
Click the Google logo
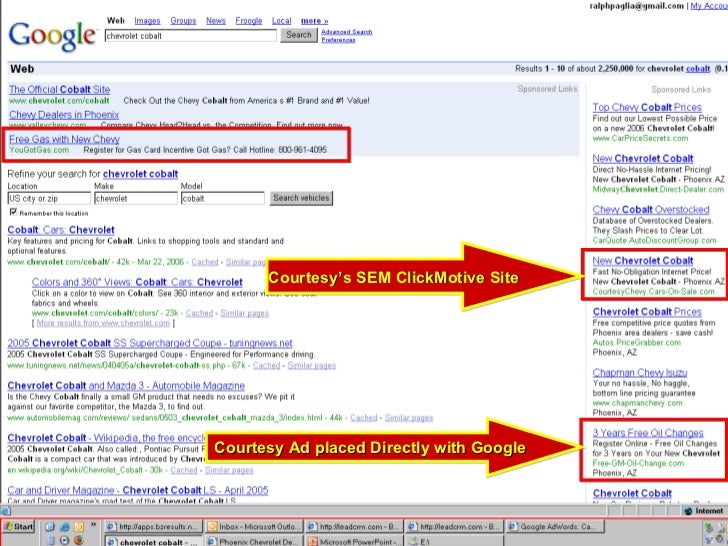[x=52, y=36]
